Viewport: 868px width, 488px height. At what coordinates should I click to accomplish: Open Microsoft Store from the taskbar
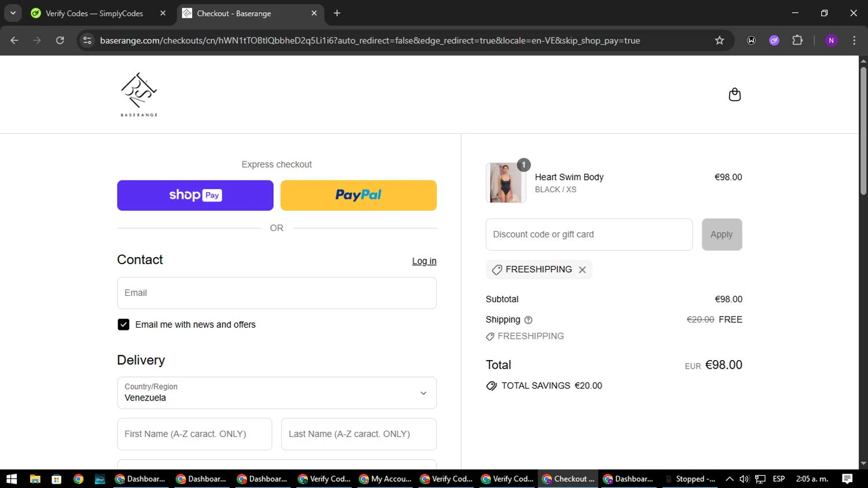tap(57, 479)
